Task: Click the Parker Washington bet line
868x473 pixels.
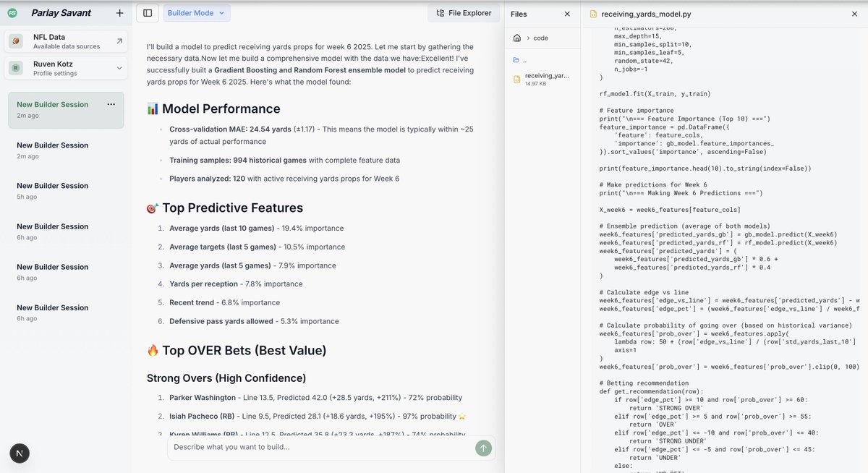Action: [x=315, y=398]
